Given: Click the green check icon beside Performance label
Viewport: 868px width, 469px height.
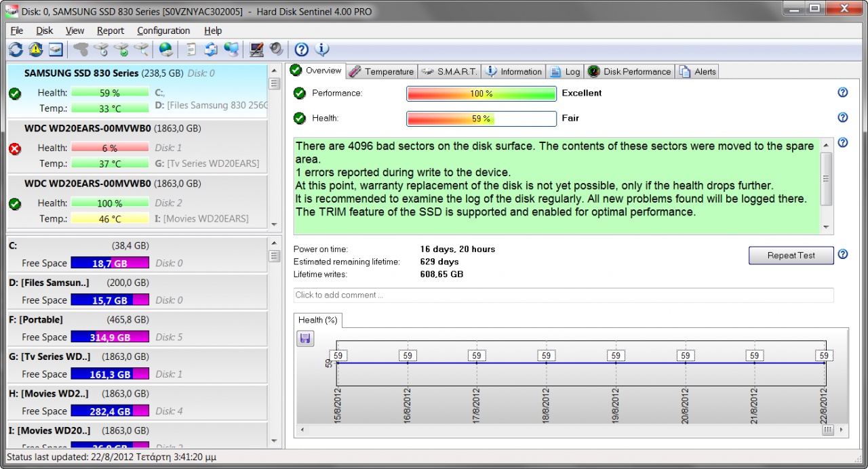Looking at the screenshot, I should point(300,93).
